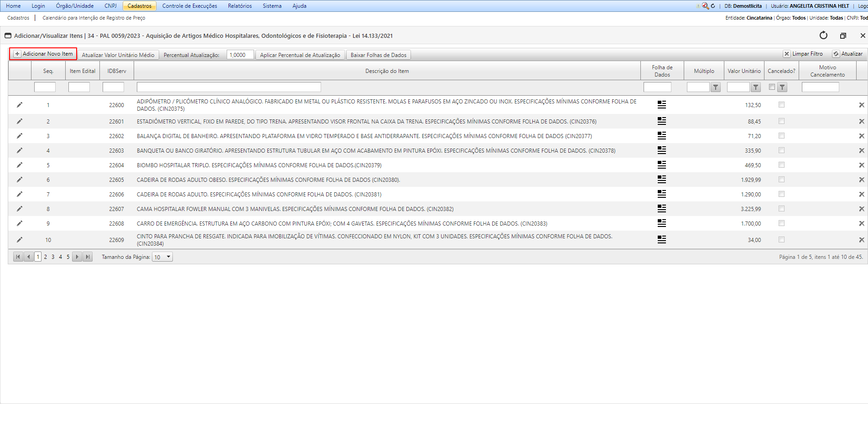Image resolution: width=868 pixels, height=427 pixels.
Task: Open the Cancelado filter funnel menu
Action: point(782,87)
